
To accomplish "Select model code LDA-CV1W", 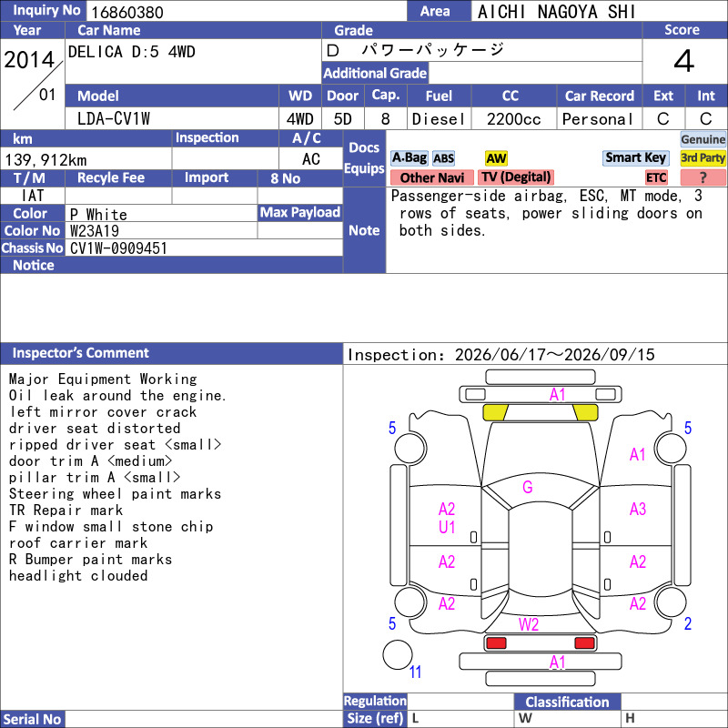I will point(113,119).
